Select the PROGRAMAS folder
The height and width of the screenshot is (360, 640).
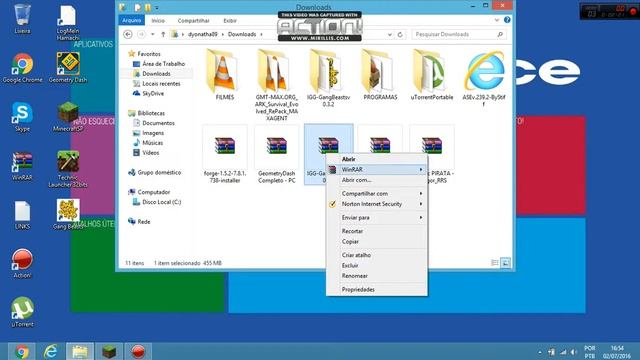380,75
